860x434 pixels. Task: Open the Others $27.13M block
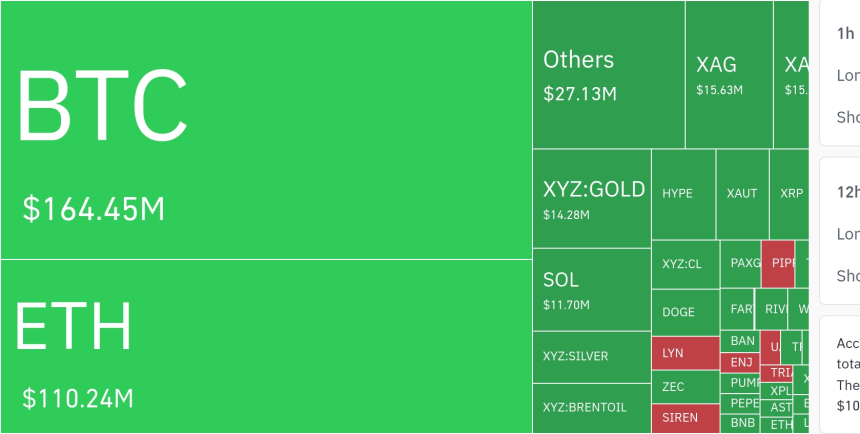(x=608, y=75)
